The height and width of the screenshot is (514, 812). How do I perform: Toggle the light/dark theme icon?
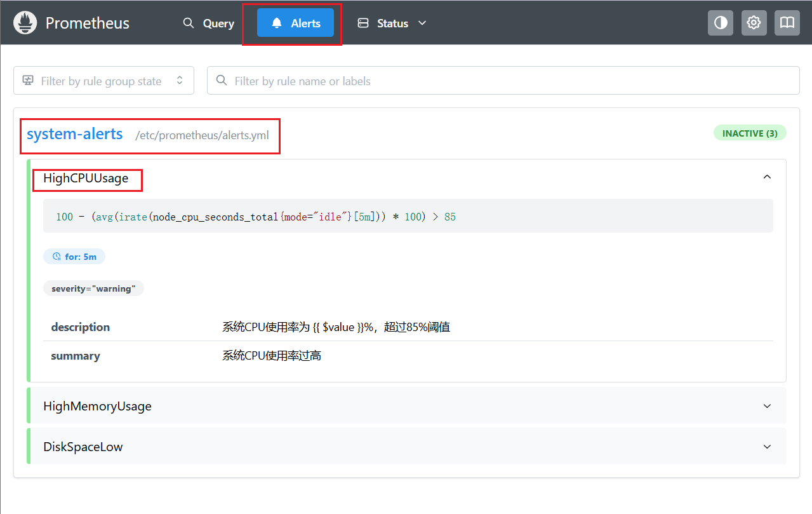coord(721,23)
